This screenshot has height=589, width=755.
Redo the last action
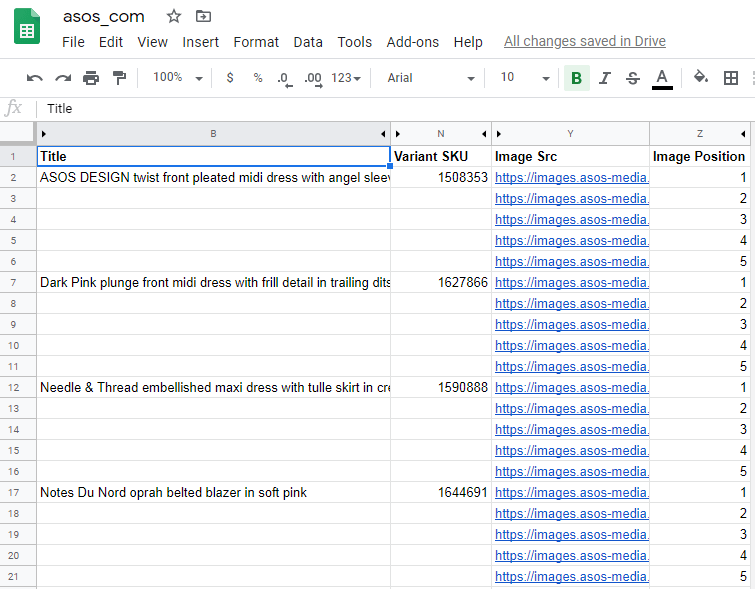point(63,78)
